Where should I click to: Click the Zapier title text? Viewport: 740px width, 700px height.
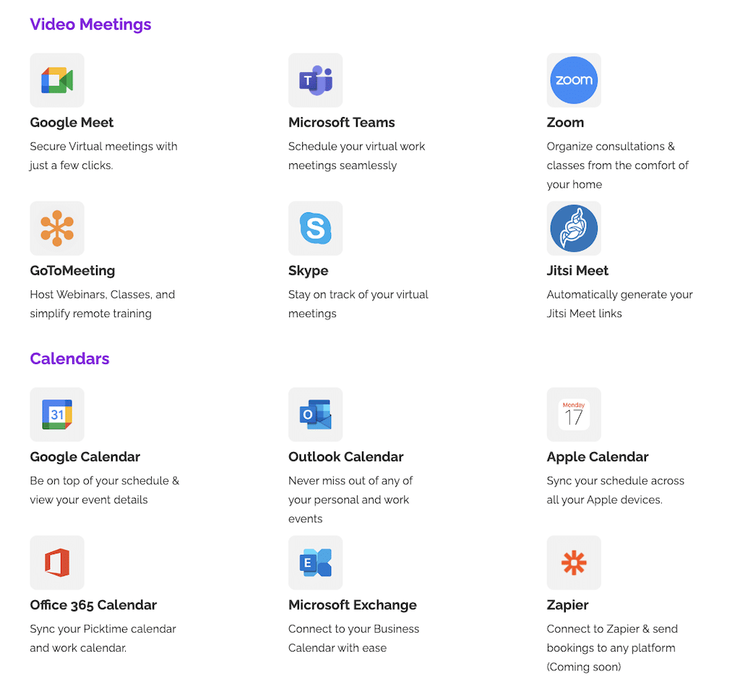click(567, 605)
